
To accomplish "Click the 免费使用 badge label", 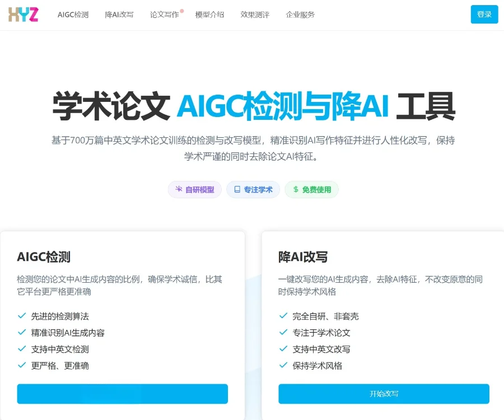I will click(x=316, y=190).
